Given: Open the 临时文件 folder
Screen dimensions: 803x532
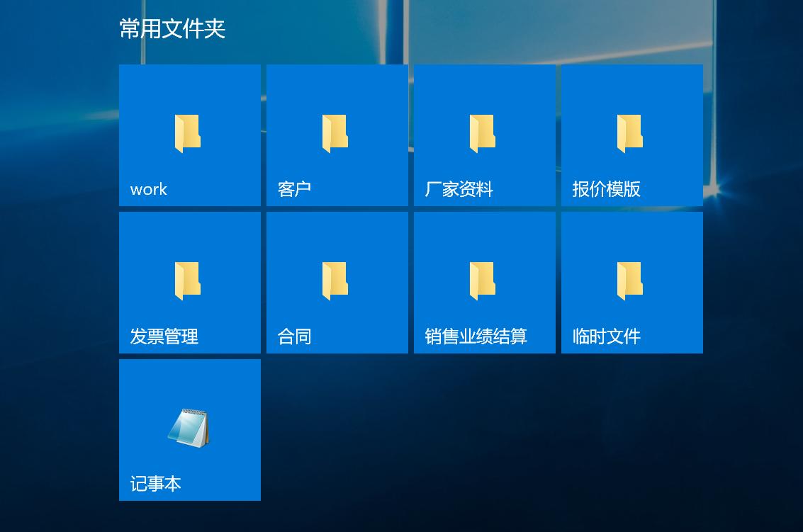Looking at the screenshot, I should tap(631, 282).
